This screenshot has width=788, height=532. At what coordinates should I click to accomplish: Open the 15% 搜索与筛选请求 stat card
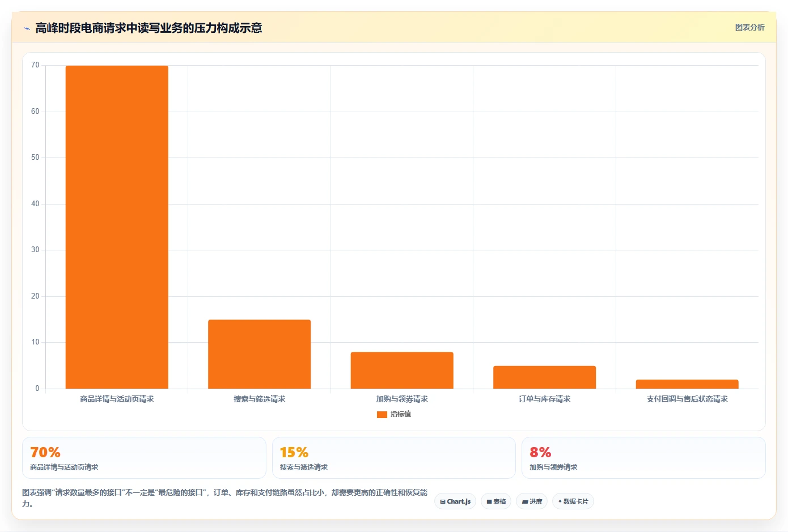coord(394,458)
